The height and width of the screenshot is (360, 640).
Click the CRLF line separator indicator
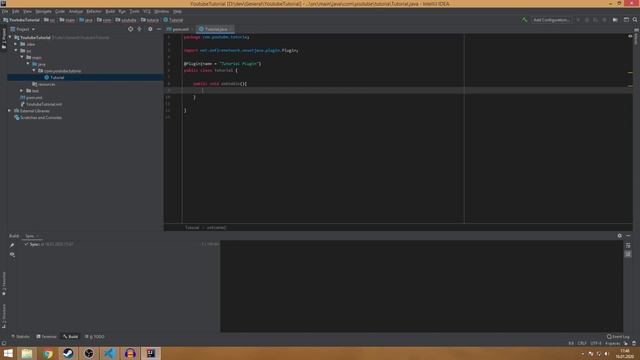(x=582, y=343)
